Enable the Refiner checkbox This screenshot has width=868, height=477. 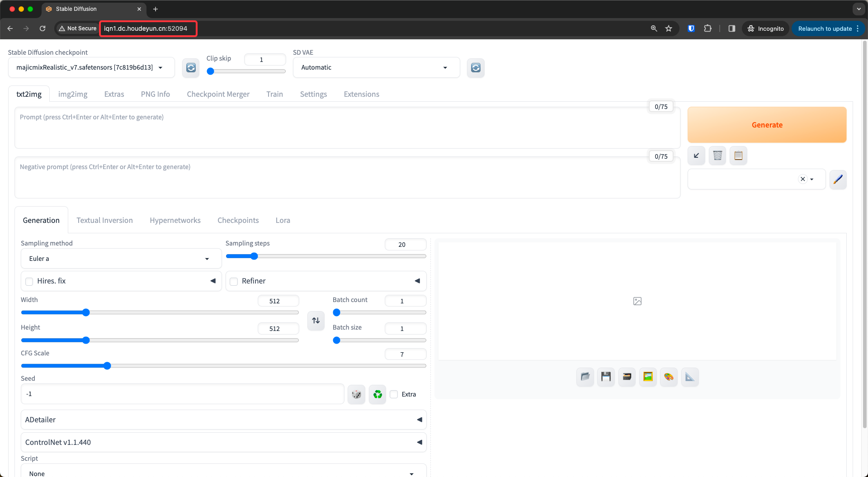(234, 281)
